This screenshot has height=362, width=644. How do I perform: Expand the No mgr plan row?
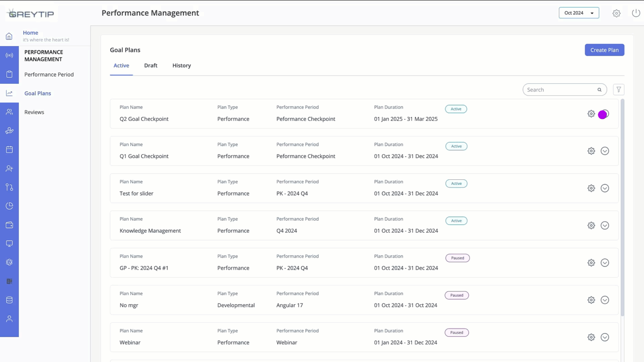point(605,300)
